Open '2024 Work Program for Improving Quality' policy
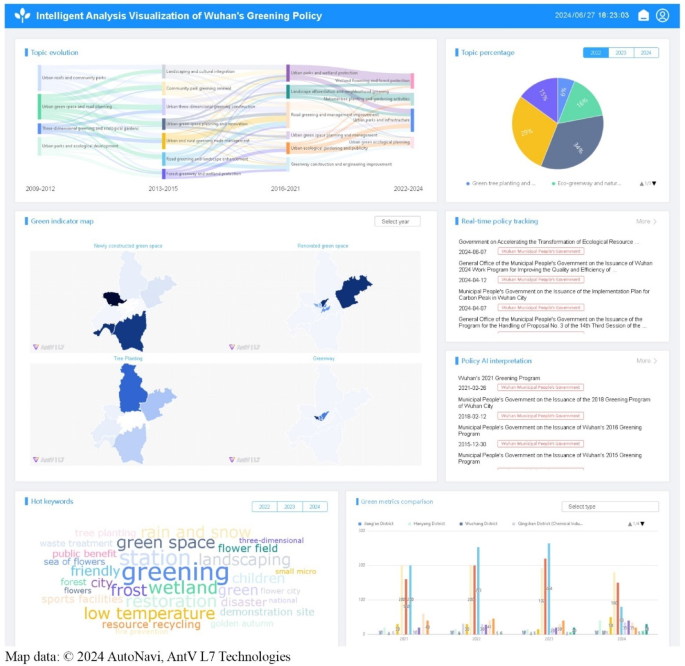The image size is (685, 666). point(555,266)
